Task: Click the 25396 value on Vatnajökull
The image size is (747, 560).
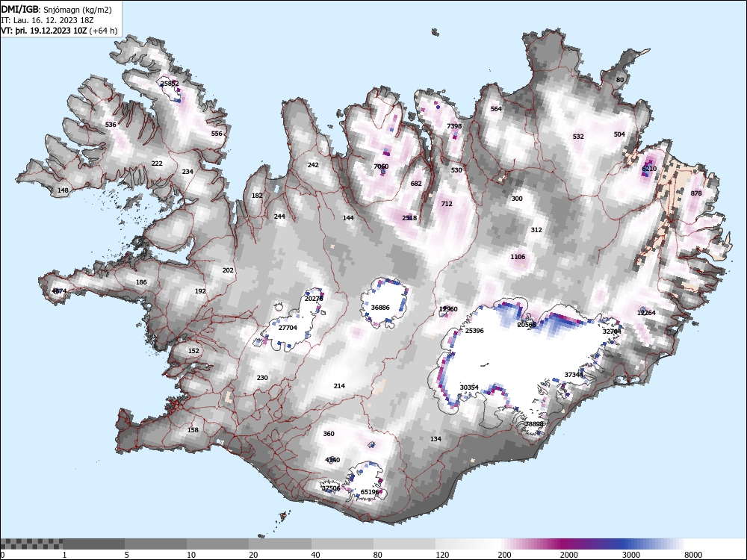Action: point(474,331)
